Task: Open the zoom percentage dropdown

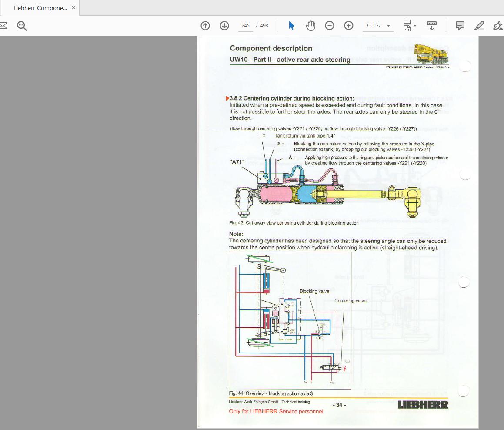Action: coord(388,26)
